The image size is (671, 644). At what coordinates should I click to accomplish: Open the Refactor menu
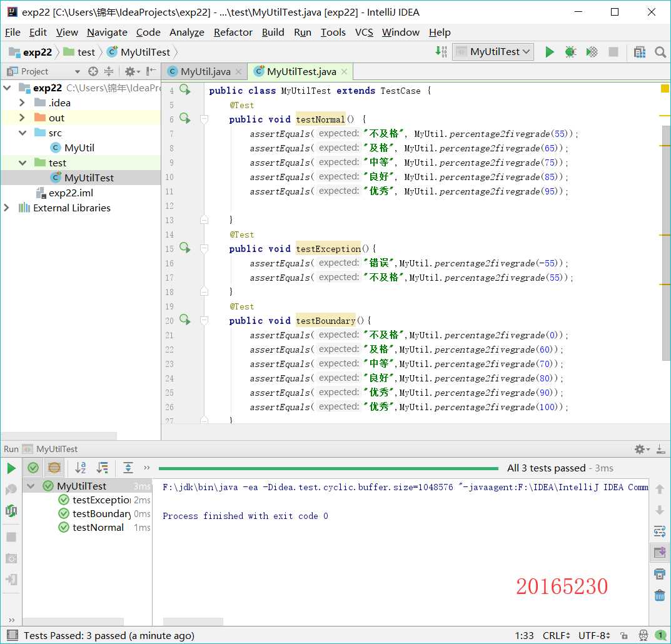(x=233, y=33)
